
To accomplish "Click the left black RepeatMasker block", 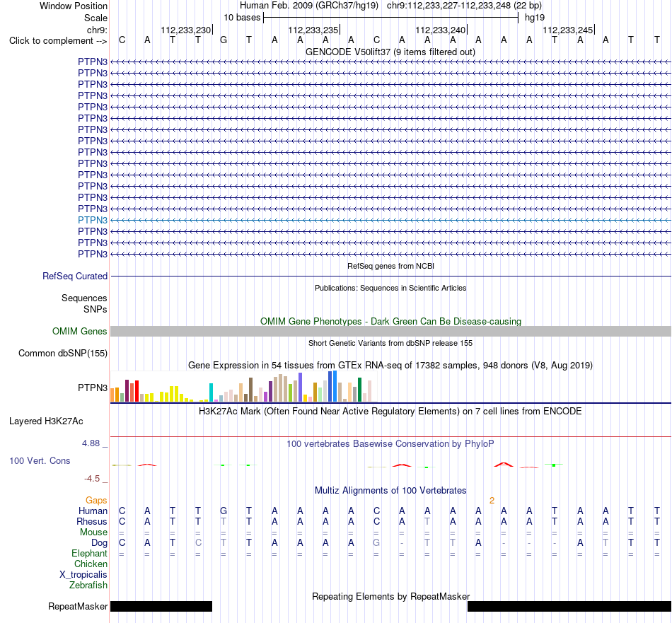I will click(161, 606).
